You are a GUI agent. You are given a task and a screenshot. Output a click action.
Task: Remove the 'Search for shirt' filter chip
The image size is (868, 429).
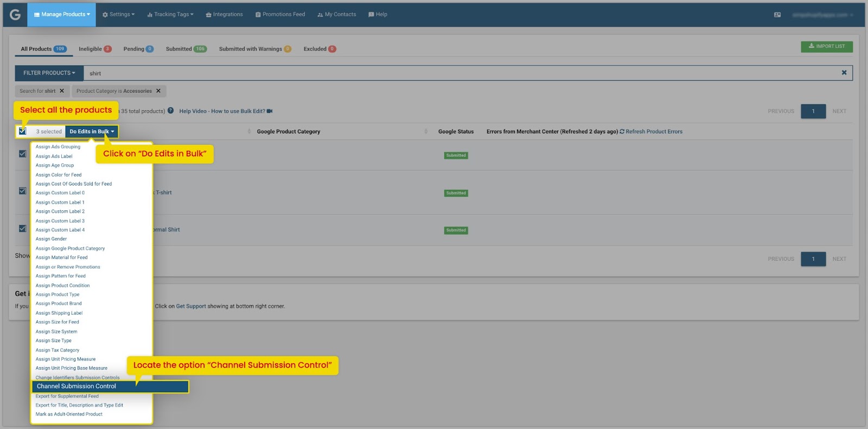[x=62, y=91]
